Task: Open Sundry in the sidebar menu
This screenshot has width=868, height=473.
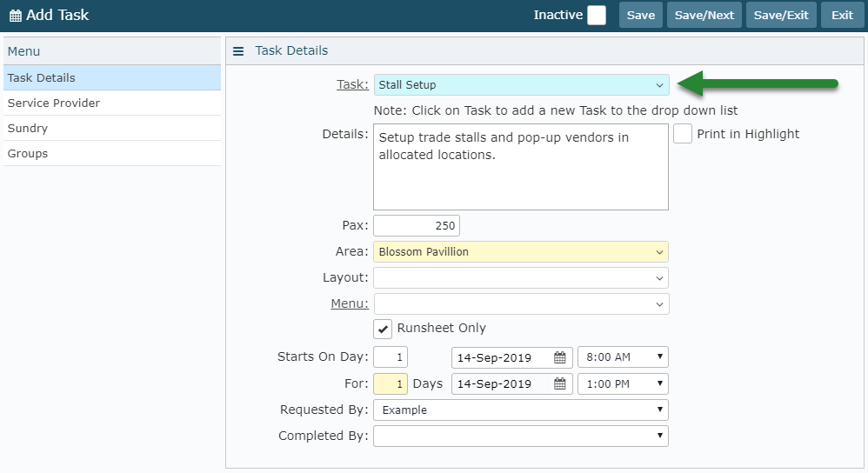Action: [x=112, y=129]
